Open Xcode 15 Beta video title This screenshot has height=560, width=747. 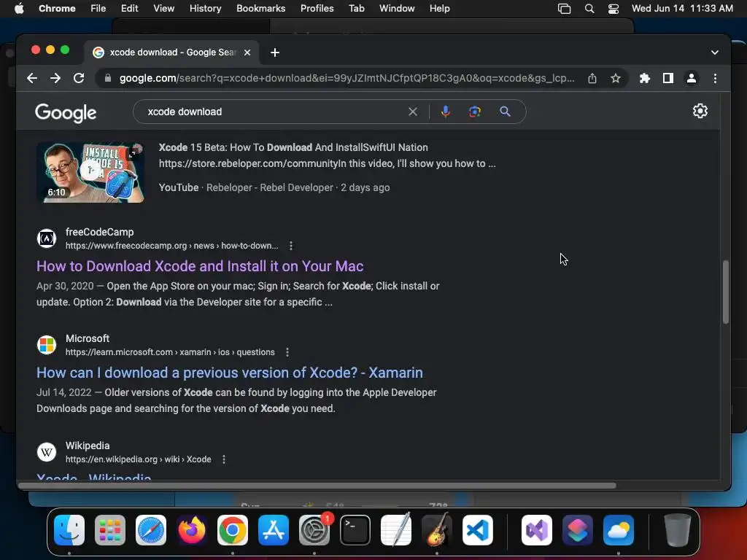pos(293,147)
